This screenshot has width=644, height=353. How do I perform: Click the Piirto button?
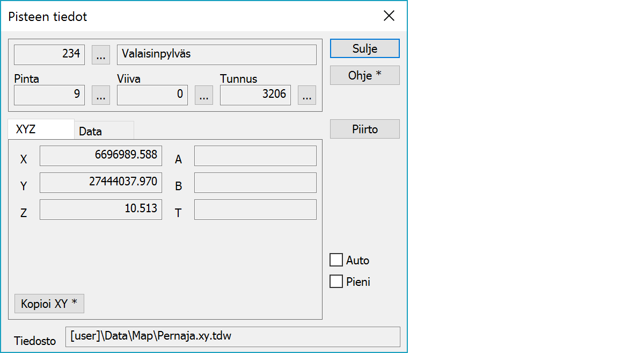coord(364,129)
